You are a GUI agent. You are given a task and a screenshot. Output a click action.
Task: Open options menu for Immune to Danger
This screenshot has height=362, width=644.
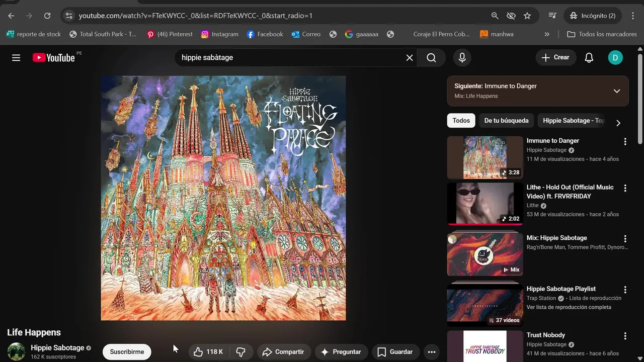click(x=625, y=142)
